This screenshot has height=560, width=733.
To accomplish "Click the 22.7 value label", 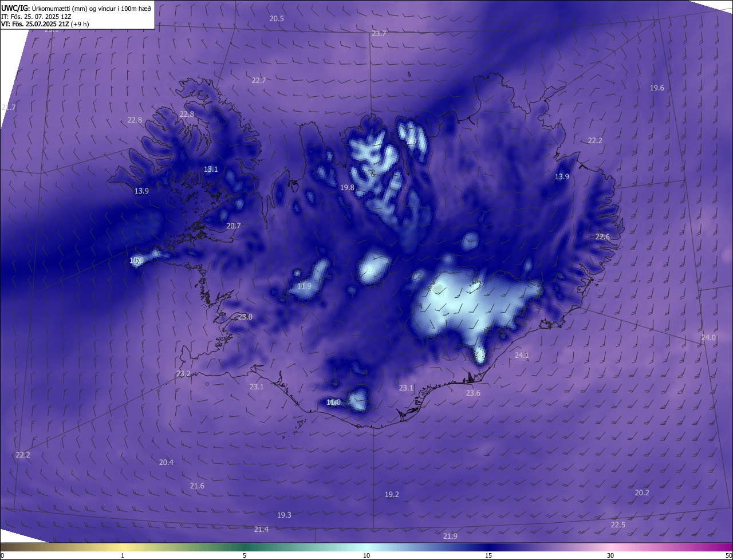I will click(x=258, y=81).
